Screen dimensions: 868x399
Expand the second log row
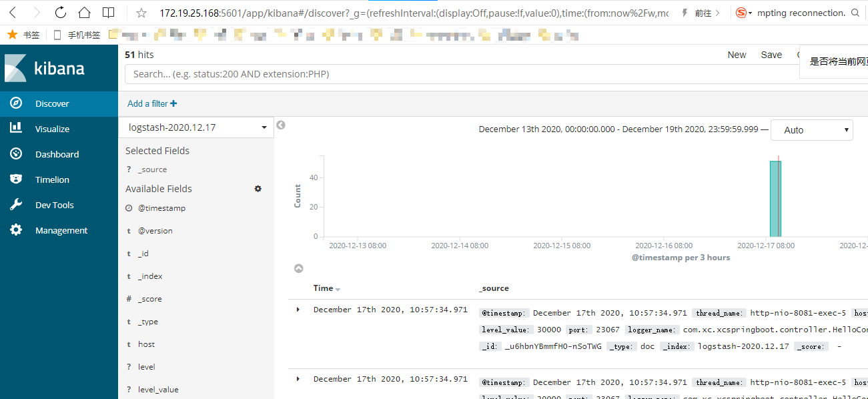[x=298, y=379]
